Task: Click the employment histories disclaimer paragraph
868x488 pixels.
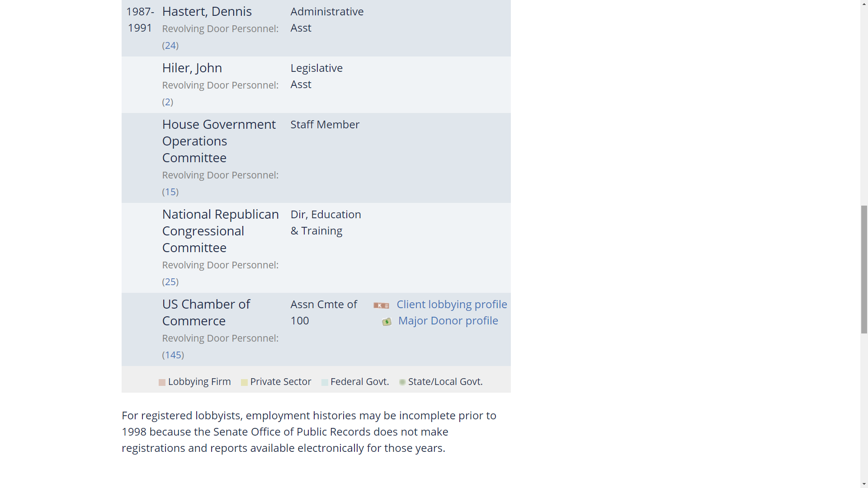Action: pos(309,432)
